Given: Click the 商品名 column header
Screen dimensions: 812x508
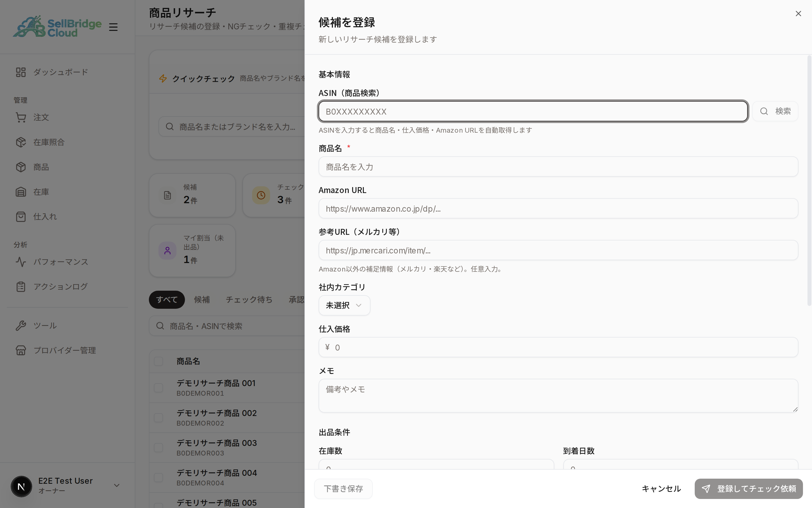Looking at the screenshot, I should [x=188, y=362].
